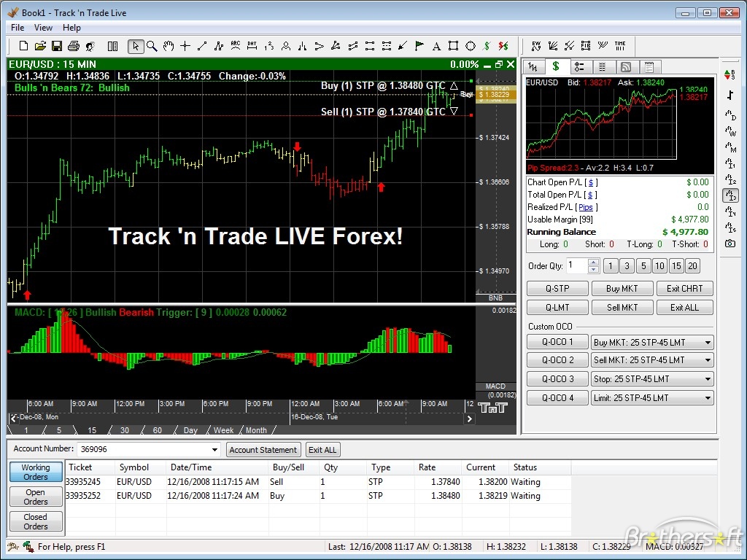Select the trend line drawing tool
The image size is (747, 560).
[x=202, y=46]
